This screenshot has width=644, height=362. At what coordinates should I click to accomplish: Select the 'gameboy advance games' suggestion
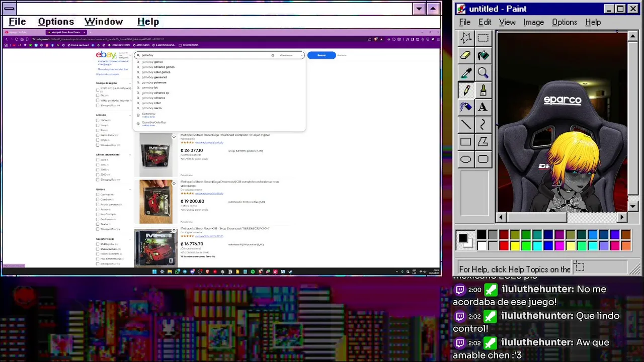pos(158,67)
